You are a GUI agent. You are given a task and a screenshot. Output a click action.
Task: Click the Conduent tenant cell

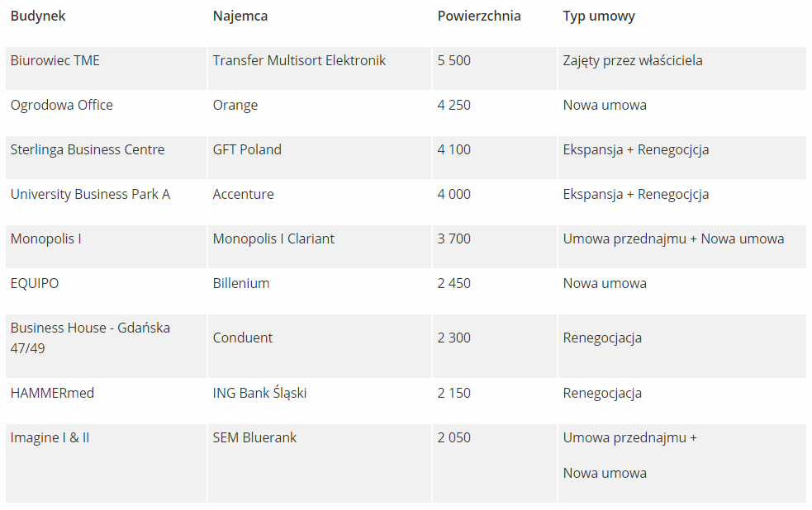tap(243, 338)
